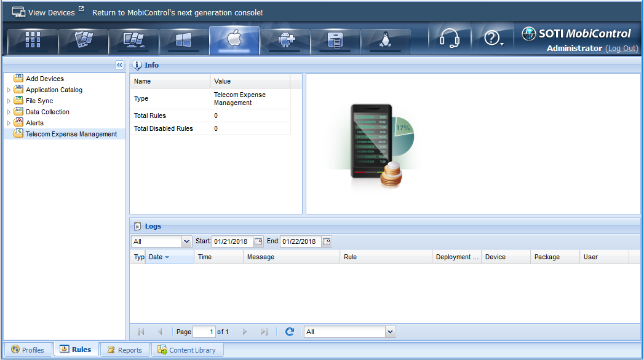Open the End date calendar picker
Image resolution: width=644 pixels, height=360 pixels.
click(x=327, y=241)
